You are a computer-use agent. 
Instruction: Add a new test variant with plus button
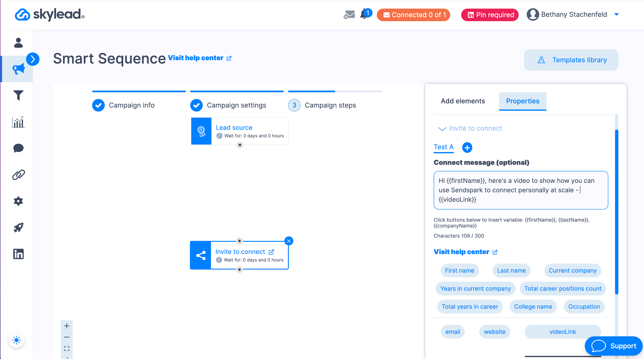click(x=467, y=148)
